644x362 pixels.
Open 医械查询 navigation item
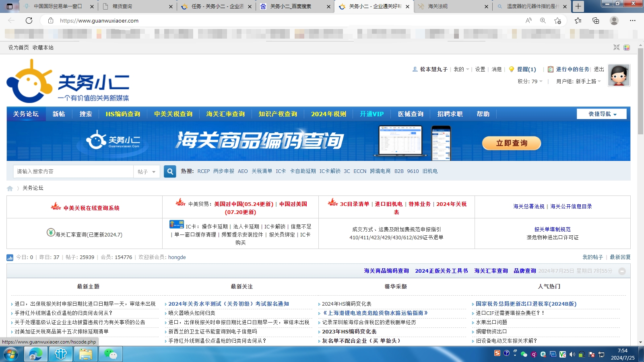tap(411, 114)
